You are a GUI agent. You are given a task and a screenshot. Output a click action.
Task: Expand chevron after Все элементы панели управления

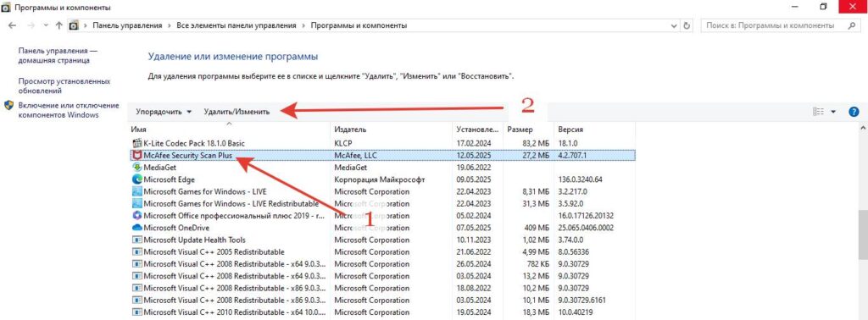coord(304,25)
